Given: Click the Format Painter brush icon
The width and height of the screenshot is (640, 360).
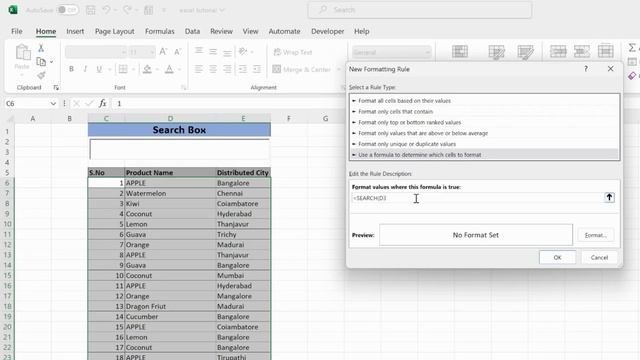Looking at the screenshot, I should tap(41, 75).
